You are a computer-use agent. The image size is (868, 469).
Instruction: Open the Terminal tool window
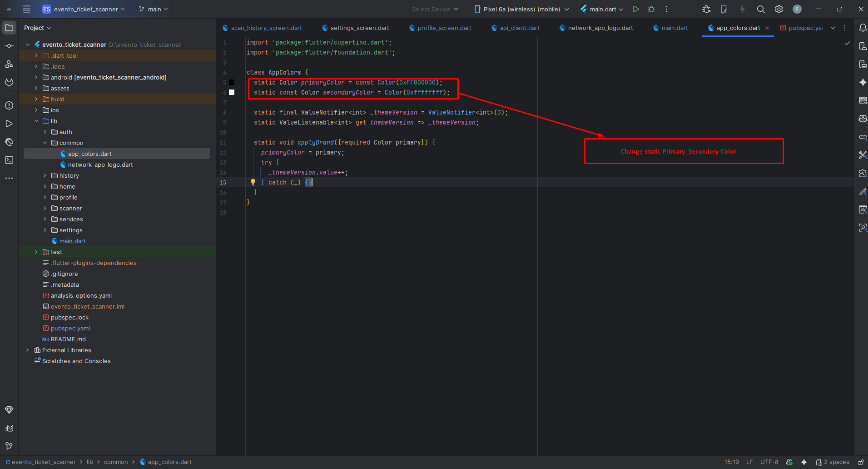9,160
